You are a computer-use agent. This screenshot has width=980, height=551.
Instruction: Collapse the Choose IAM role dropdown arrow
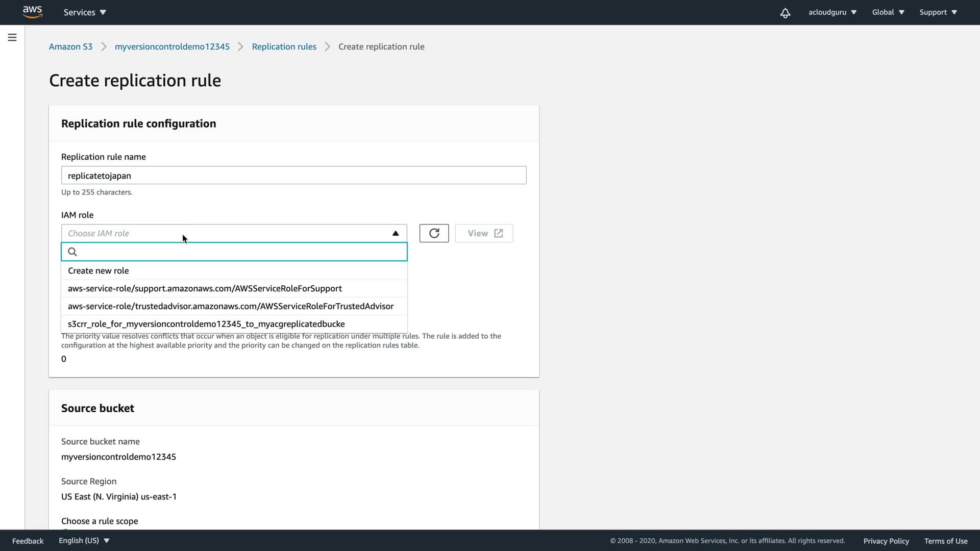click(x=395, y=233)
